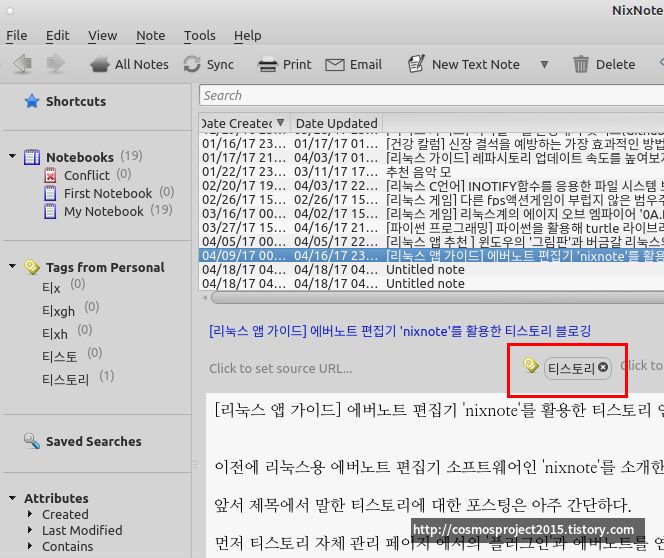Select note created 04/05/17
The height and width of the screenshot is (558, 664).
point(432,242)
